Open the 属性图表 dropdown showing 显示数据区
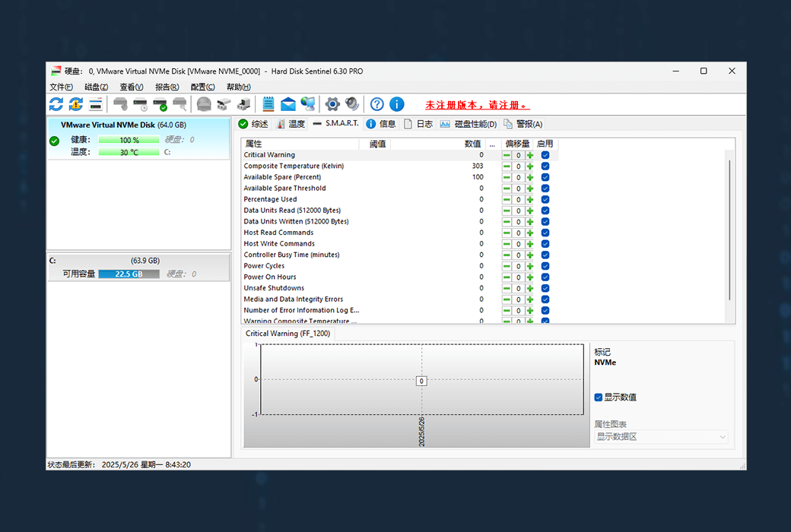The image size is (791, 532). tap(661, 437)
